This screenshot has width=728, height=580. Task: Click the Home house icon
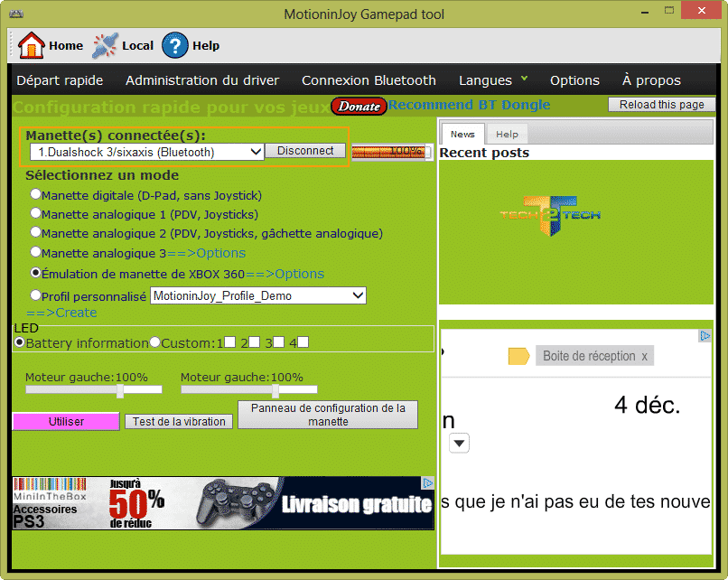[31, 45]
